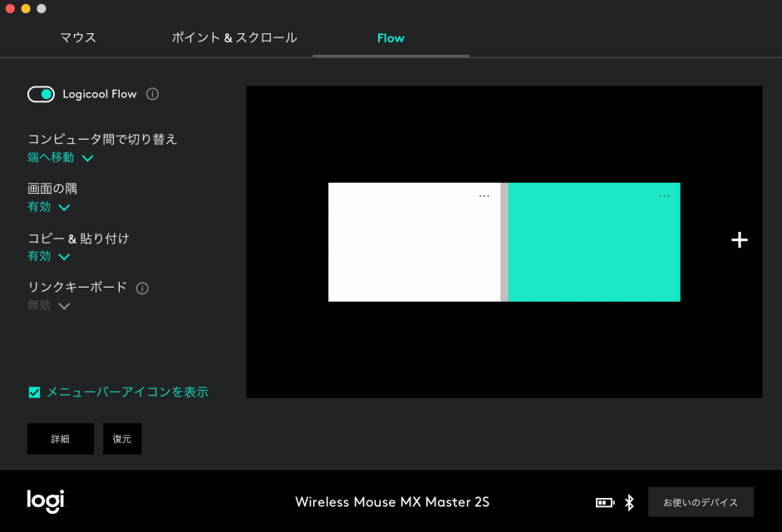
Task: Show info for リンクキーボード
Action: point(142,288)
